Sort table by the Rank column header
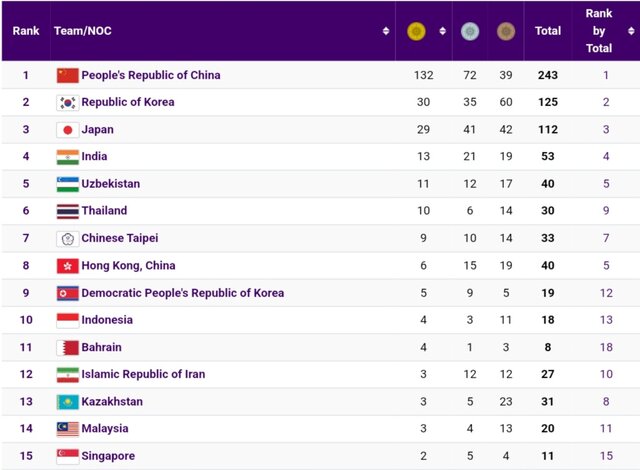 click(x=26, y=31)
